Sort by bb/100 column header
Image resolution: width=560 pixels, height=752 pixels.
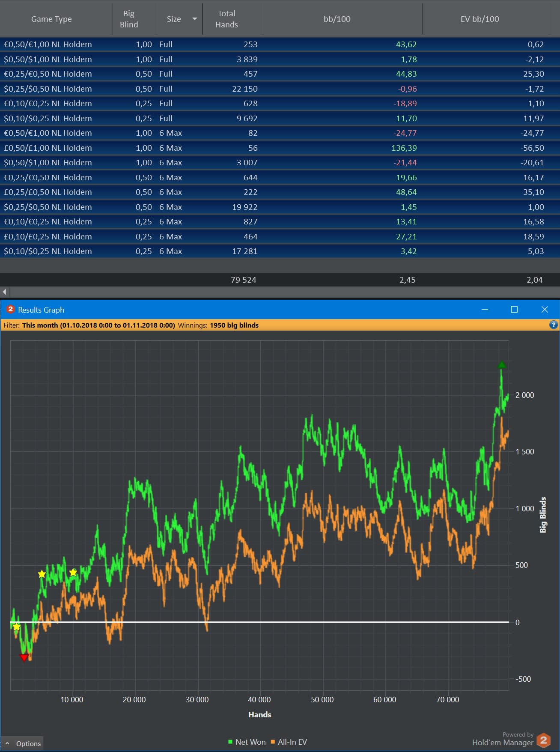(337, 19)
